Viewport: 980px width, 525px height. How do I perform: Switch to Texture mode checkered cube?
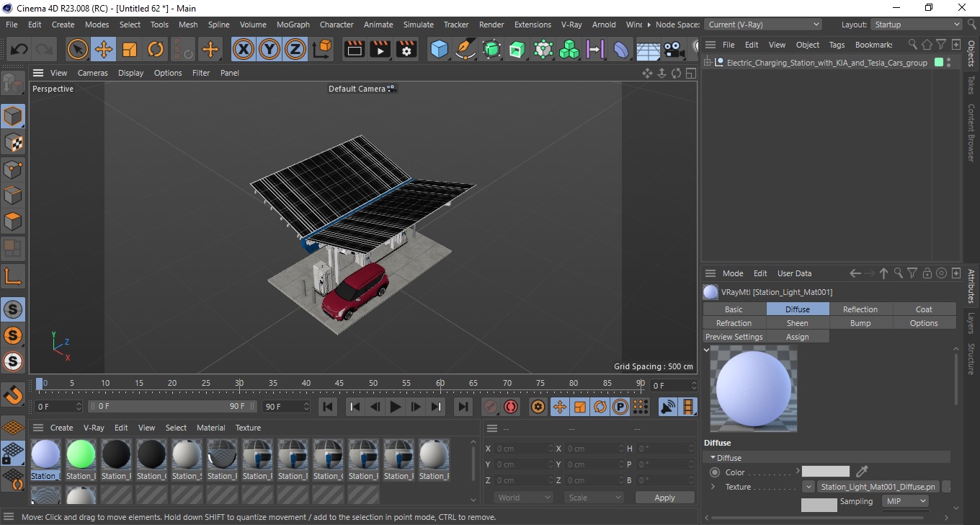click(13, 143)
